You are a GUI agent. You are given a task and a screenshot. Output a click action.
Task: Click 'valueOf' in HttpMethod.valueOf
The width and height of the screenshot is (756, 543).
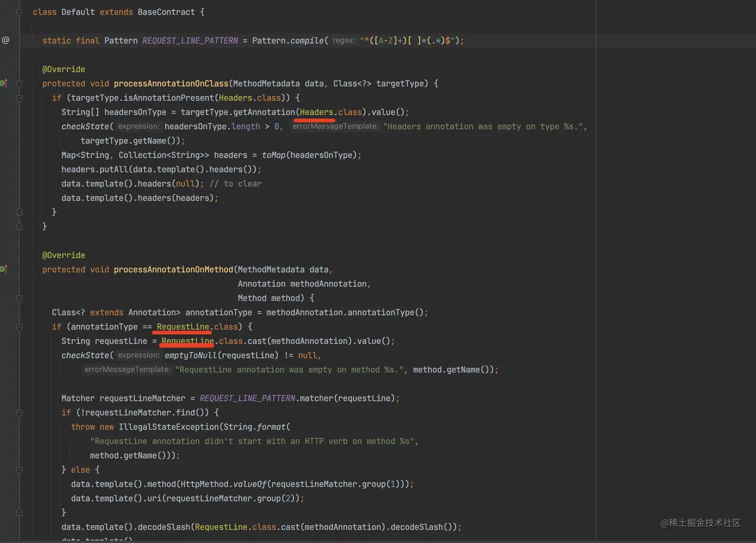pyautogui.click(x=249, y=484)
